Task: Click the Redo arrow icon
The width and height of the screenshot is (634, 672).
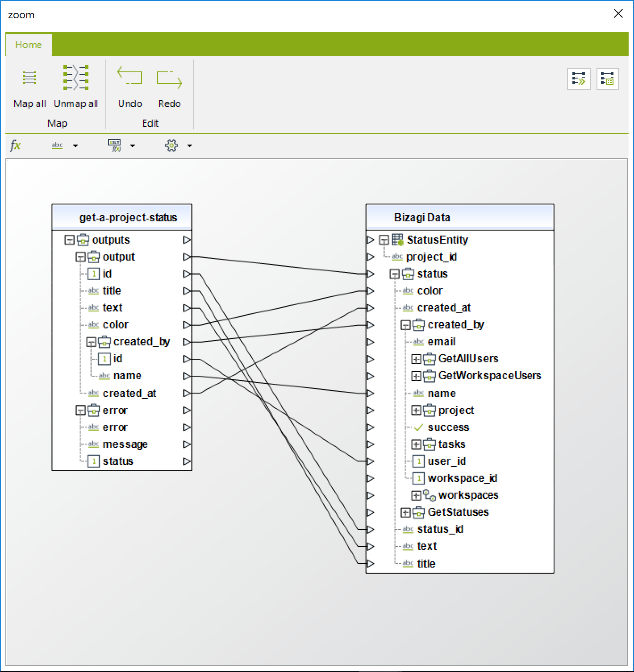Action: pos(169,79)
